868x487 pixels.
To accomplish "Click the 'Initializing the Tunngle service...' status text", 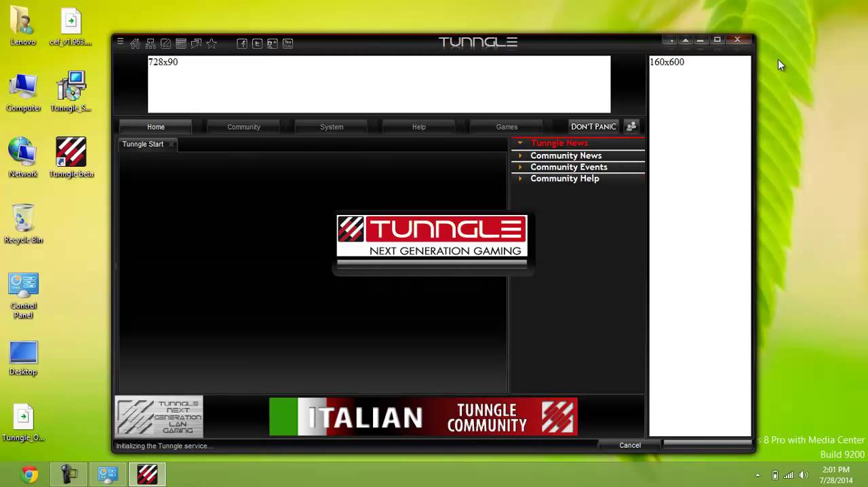I will (164, 446).
